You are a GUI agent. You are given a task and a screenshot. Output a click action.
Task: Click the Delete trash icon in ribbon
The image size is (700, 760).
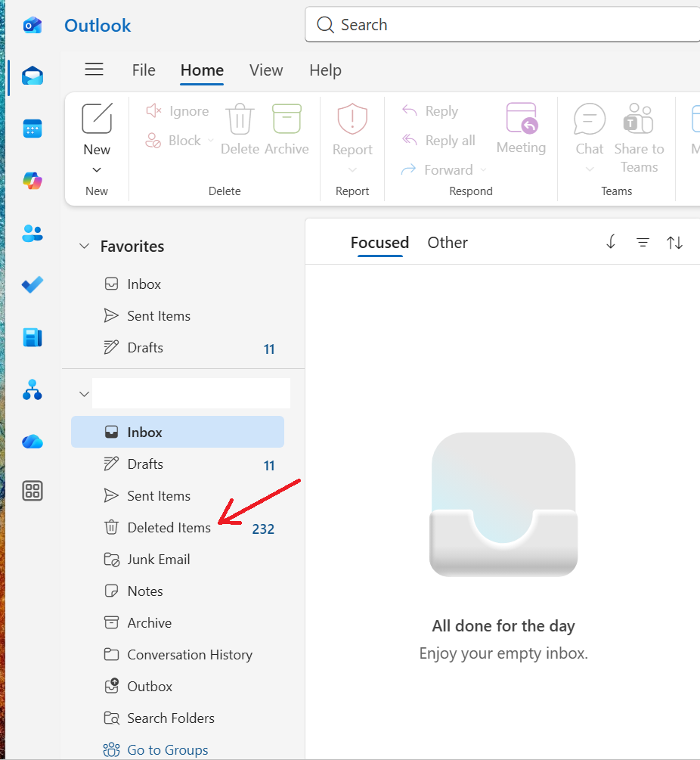[x=240, y=119]
